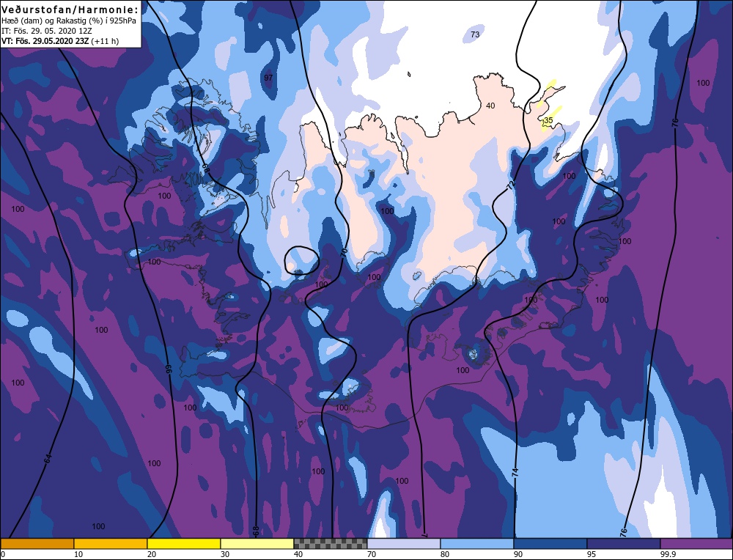Select the legend tick label 70
Screen dimensions: 733x560
[371, 554]
